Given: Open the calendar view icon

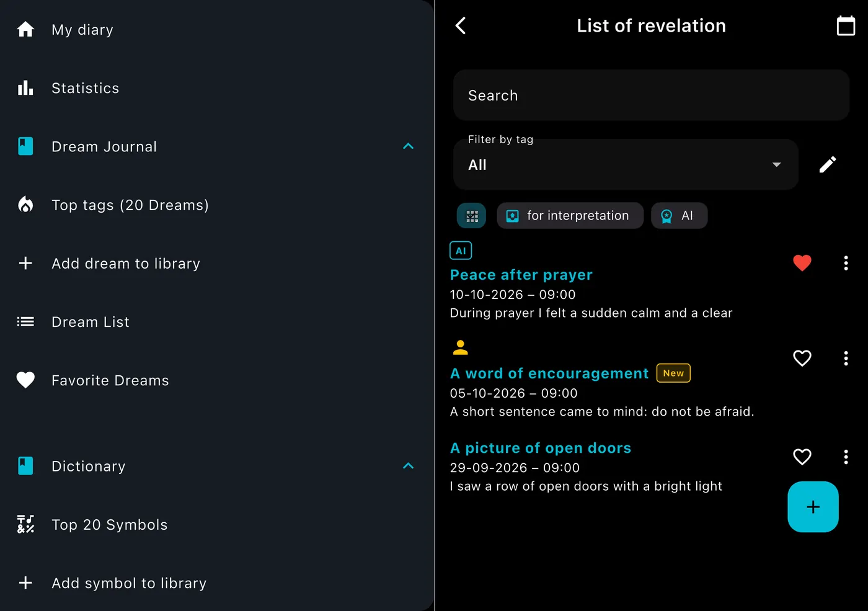Looking at the screenshot, I should click(x=846, y=25).
